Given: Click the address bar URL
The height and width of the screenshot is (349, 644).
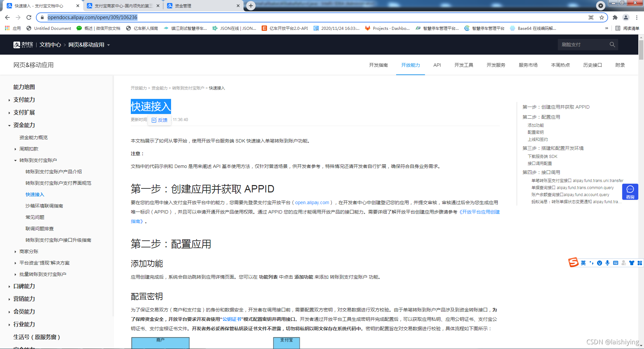Looking at the screenshot, I should pos(92,17).
